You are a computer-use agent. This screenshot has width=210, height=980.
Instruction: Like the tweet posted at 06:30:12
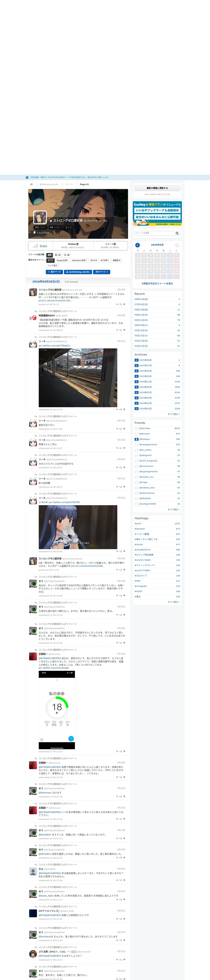(124, 304)
